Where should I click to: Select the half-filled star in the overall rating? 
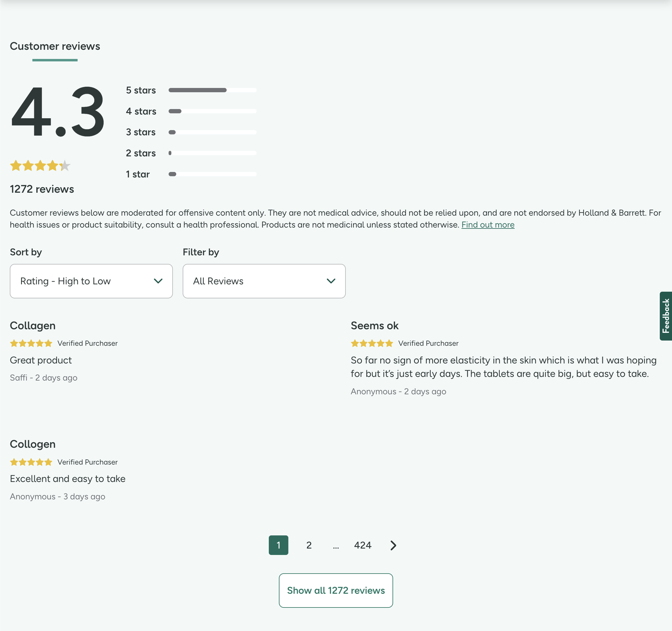[x=65, y=166]
